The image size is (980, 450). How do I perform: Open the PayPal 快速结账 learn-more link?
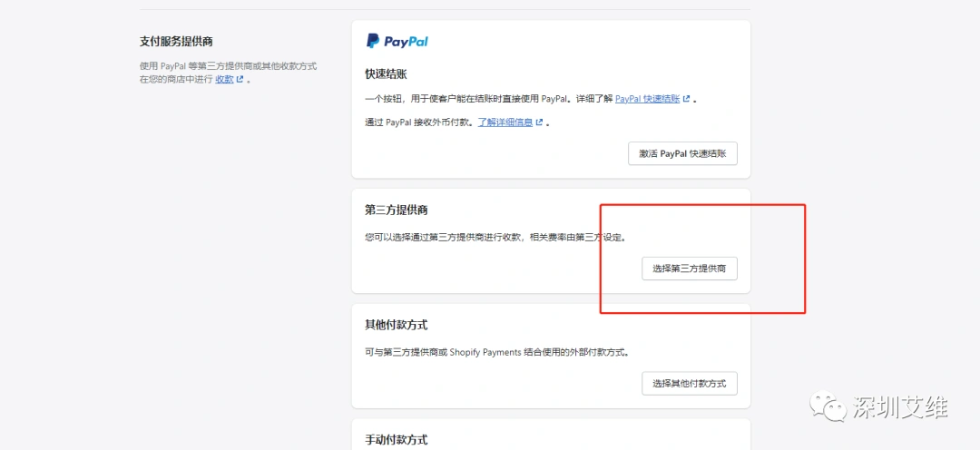[648, 99]
